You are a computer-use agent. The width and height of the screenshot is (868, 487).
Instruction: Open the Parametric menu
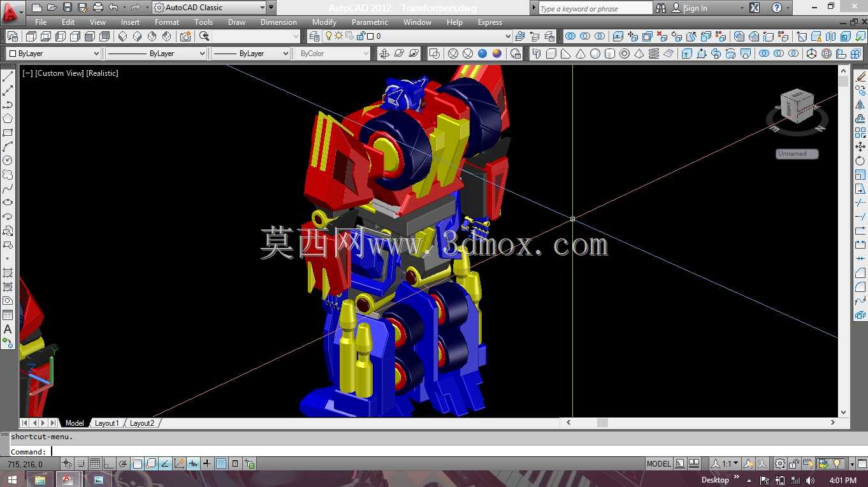370,22
